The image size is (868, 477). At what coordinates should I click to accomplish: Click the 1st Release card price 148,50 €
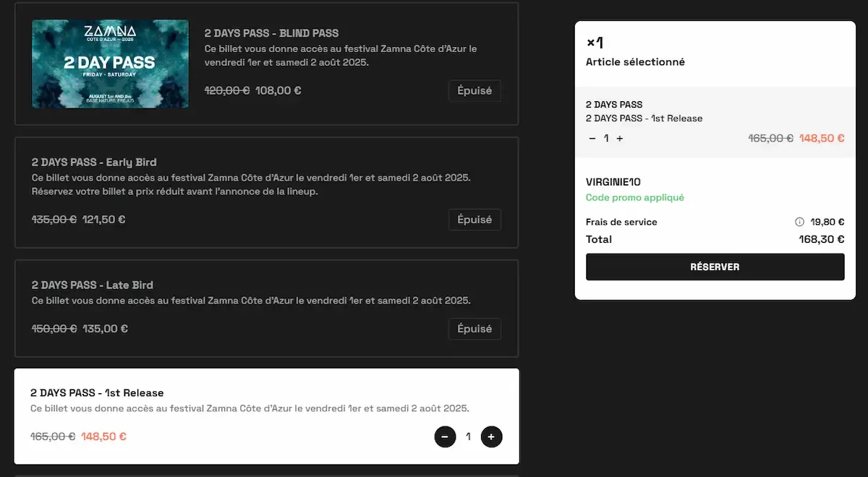[103, 437]
